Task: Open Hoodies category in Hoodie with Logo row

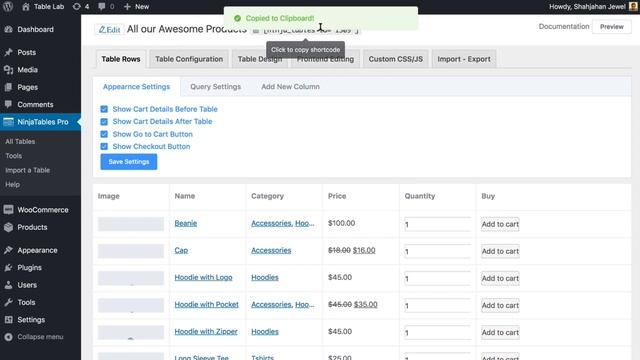Action: 264,278
